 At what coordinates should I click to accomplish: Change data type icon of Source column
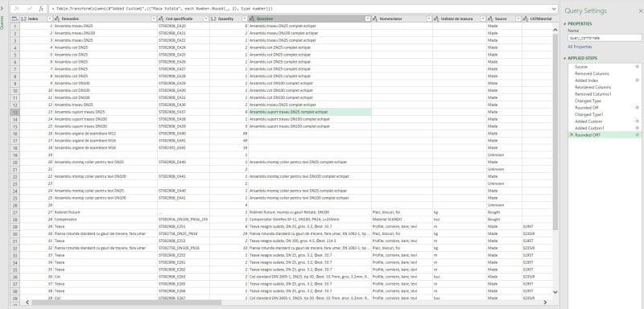[491, 19]
